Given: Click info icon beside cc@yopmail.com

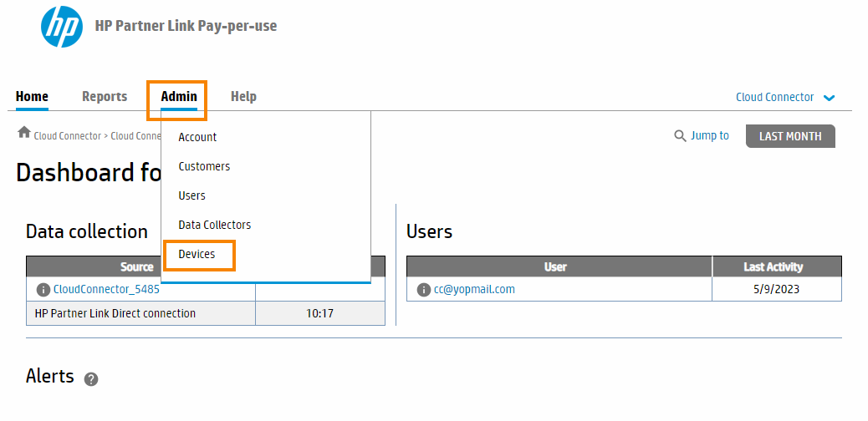Looking at the screenshot, I should click(x=424, y=290).
